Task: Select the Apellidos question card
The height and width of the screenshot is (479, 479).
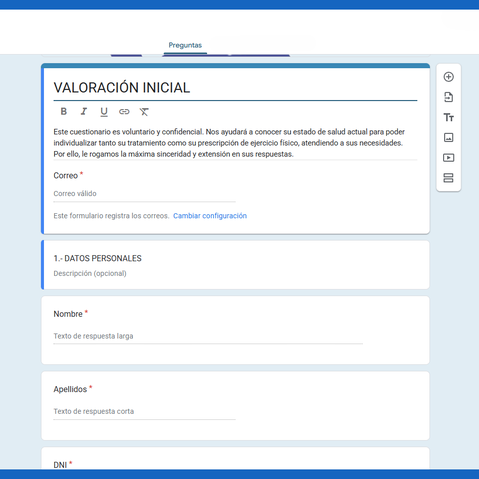Action: click(235, 406)
